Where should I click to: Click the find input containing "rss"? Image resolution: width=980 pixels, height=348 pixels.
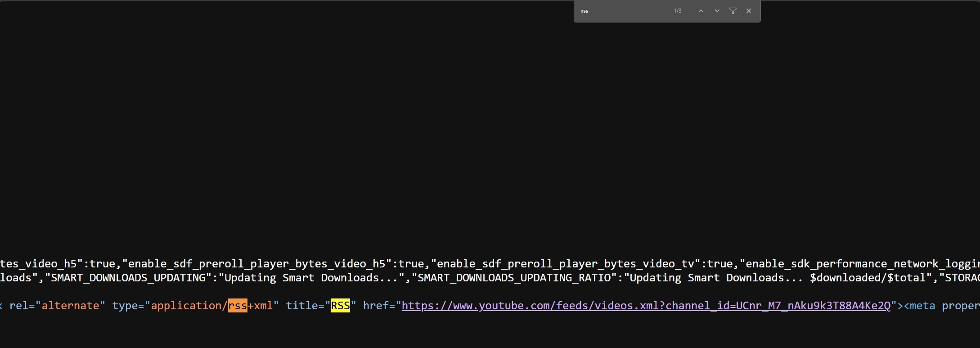pos(623,11)
